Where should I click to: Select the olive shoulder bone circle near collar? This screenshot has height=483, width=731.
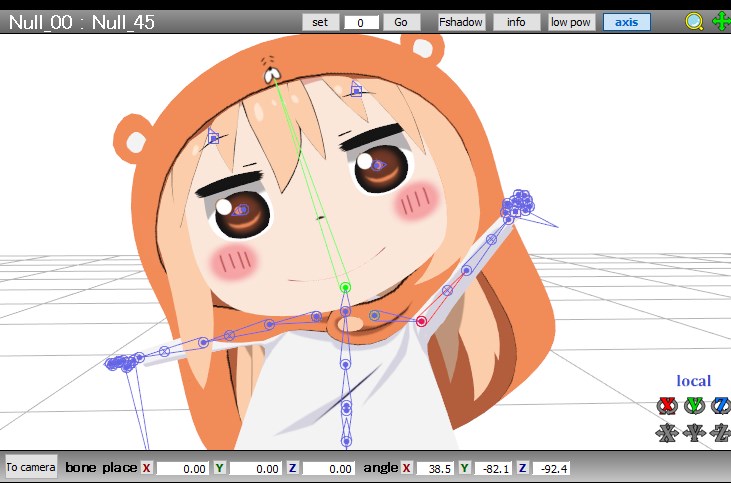click(x=374, y=316)
